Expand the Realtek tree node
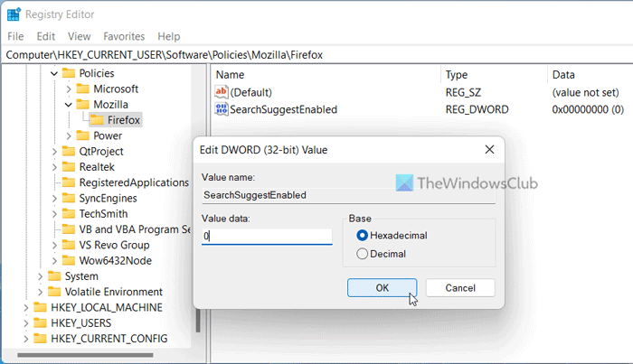 54,167
